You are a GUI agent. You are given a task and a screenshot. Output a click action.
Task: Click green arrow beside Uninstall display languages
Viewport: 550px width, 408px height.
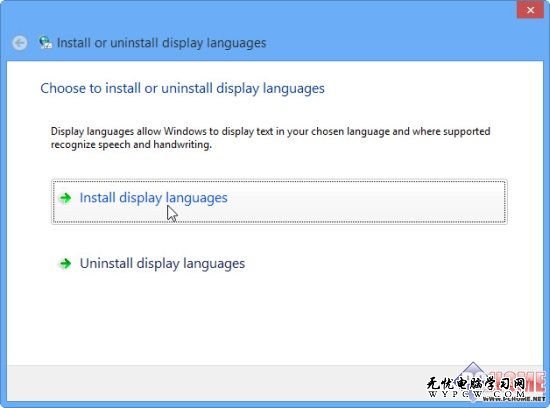[65, 263]
